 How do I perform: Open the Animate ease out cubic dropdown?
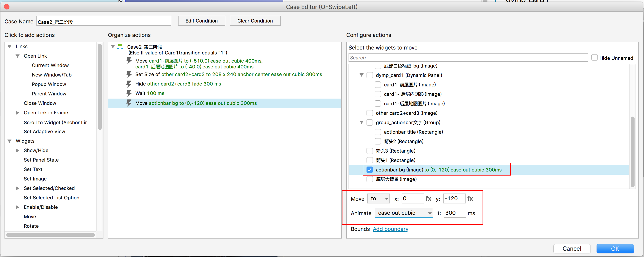[x=403, y=213]
